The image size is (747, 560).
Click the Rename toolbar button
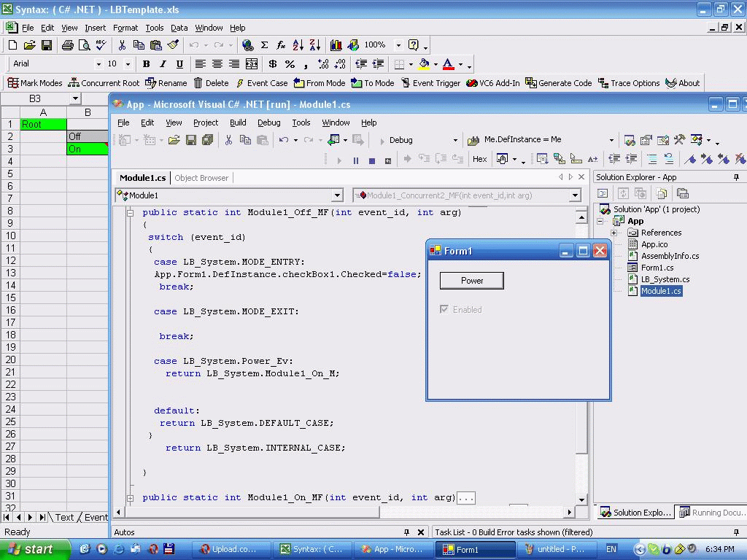(x=166, y=83)
